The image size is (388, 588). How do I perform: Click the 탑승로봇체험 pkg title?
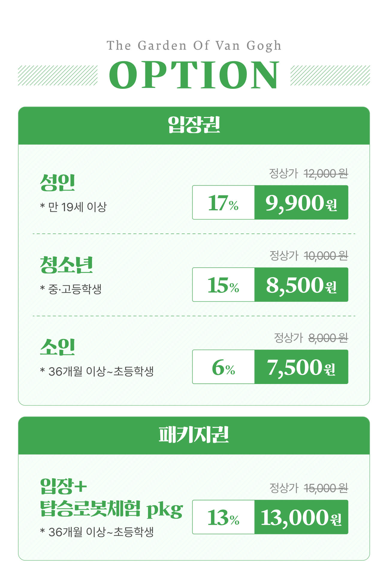pos(111,509)
